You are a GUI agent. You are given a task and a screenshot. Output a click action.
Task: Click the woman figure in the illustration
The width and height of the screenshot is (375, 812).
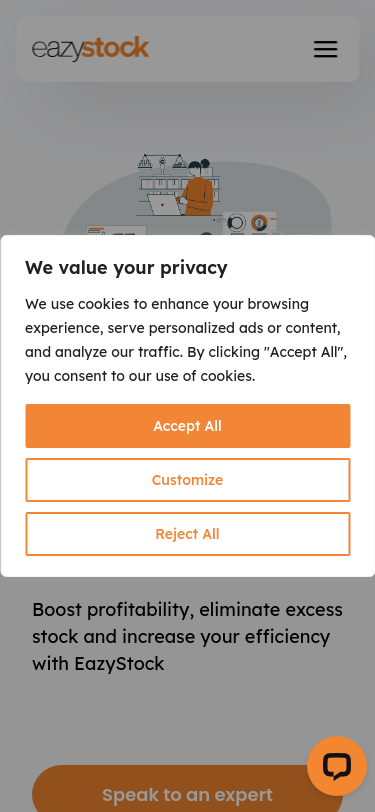click(197, 187)
